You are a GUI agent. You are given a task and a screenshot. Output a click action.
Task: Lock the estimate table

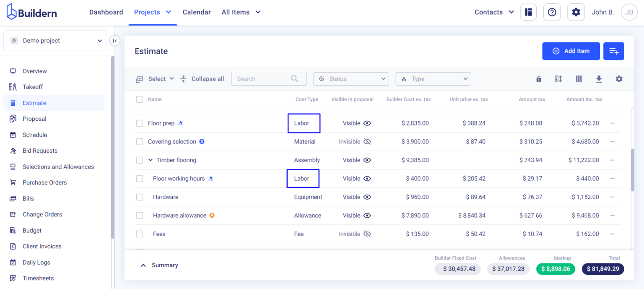pyautogui.click(x=538, y=79)
